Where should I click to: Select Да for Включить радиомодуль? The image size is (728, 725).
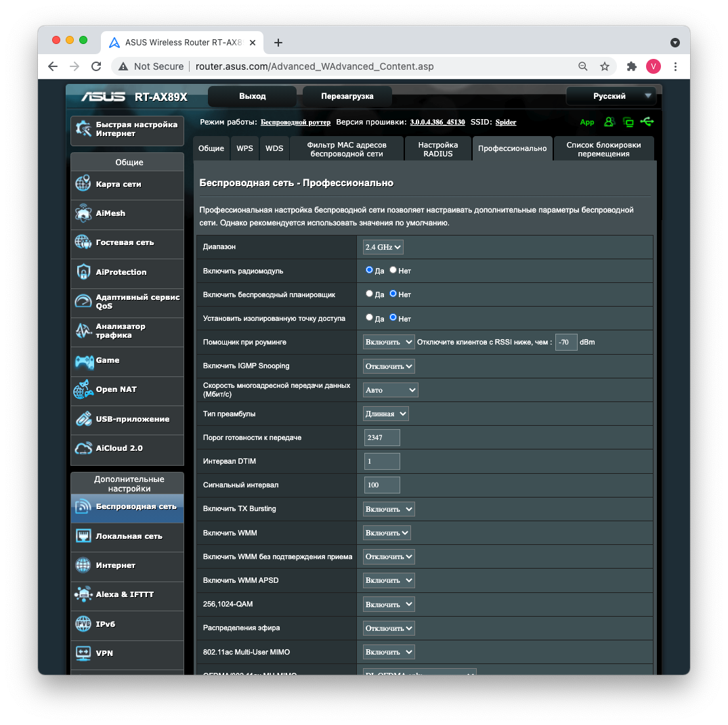369,269
